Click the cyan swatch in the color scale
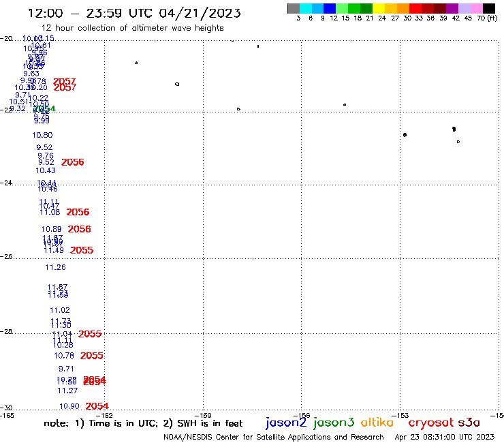The image size is (504, 443). 306,8
